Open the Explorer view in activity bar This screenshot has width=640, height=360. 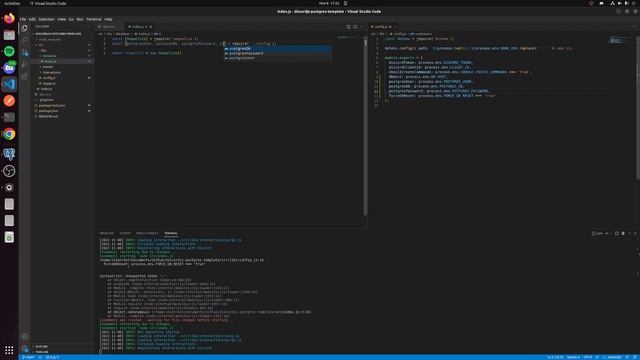(x=24, y=29)
